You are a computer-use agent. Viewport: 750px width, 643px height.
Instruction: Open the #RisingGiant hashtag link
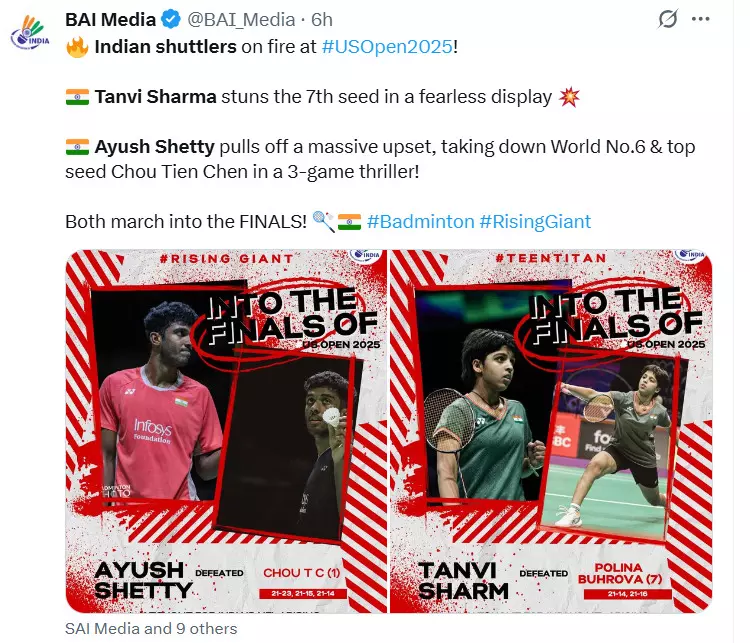tap(535, 222)
